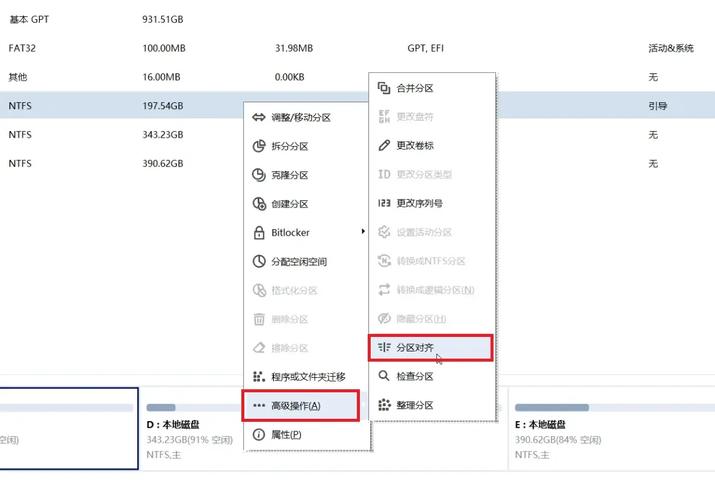Screen dimensions: 715x500
Task: Click the defragment icon for 整理分区
Action: pyautogui.click(x=384, y=405)
